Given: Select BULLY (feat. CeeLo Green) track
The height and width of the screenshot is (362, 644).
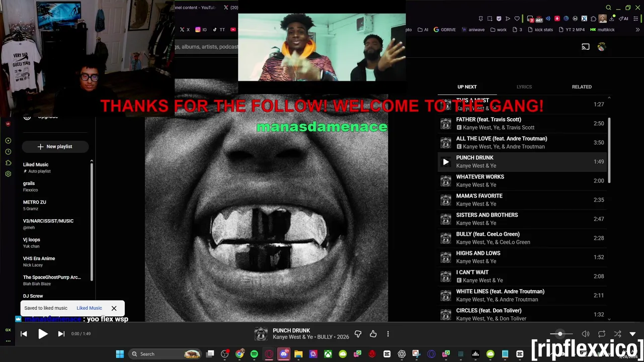Looking at the screenshot, I should [522, 238].
